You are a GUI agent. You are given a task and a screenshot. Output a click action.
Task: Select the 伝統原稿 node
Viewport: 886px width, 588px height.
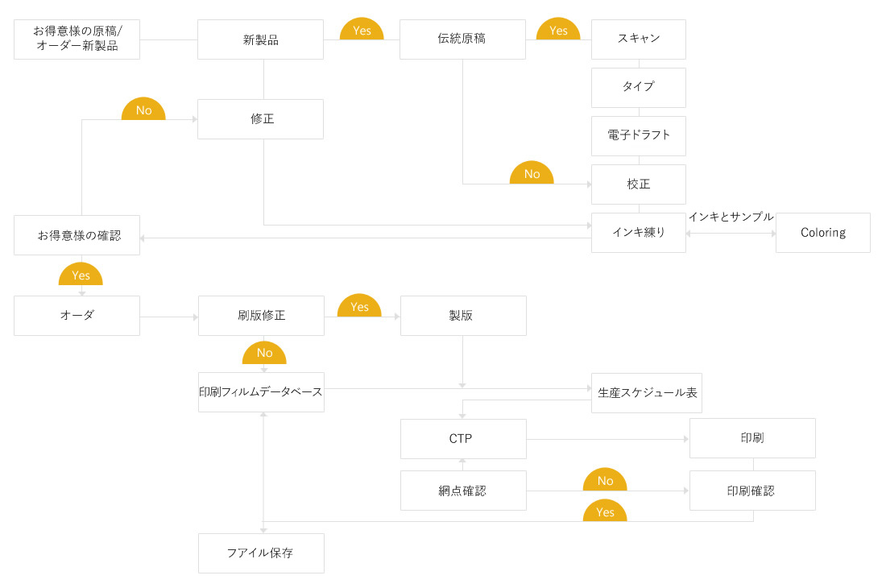(462, 39)
